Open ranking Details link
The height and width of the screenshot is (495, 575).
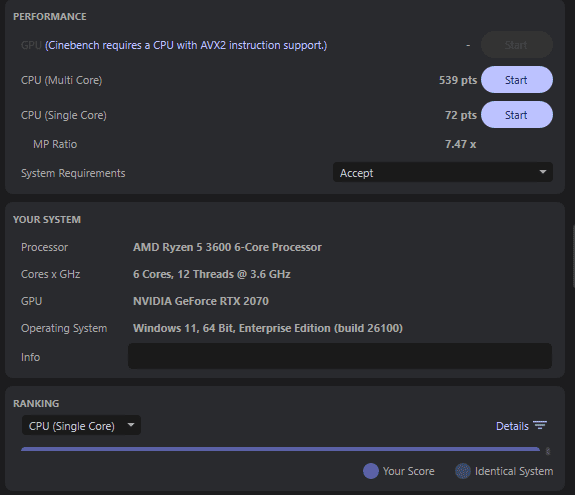click(x=512, y=426)
